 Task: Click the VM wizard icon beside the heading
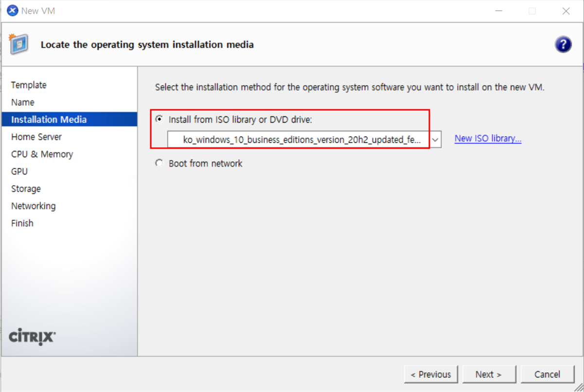[19, 44]
